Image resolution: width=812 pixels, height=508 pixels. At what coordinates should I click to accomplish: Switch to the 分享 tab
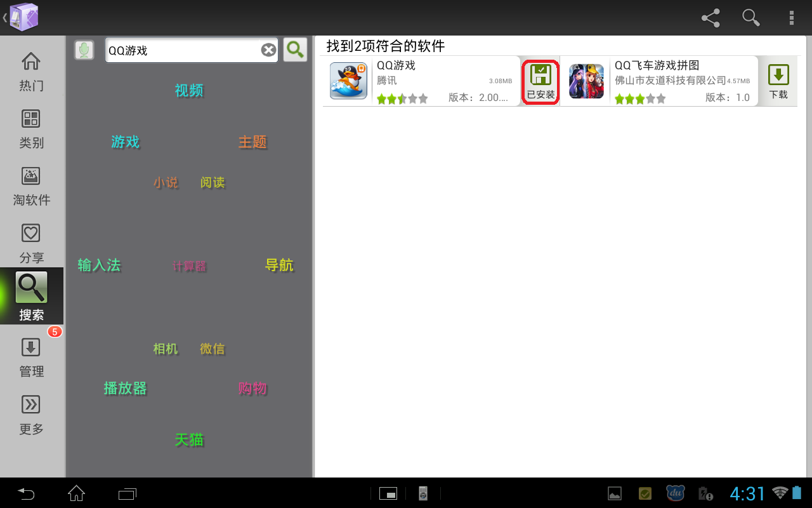(x=32, y=243)
